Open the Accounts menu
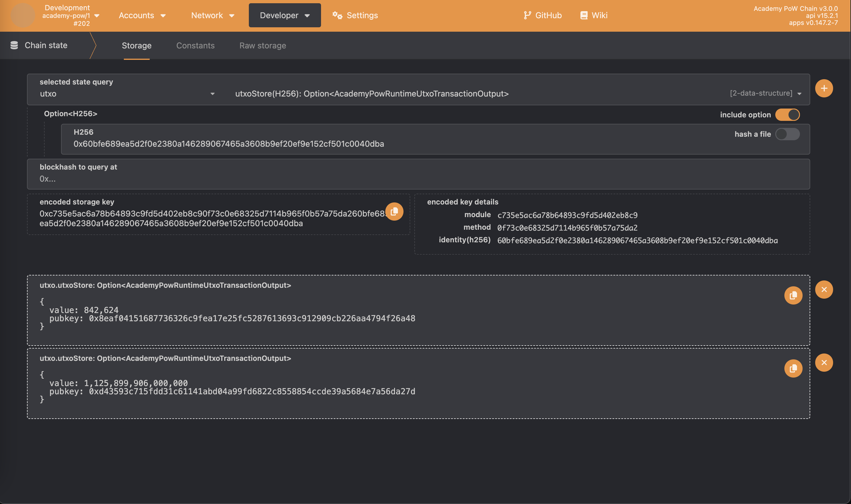The image size is (851, 504). pyautogui.click(x=142, y=15)
